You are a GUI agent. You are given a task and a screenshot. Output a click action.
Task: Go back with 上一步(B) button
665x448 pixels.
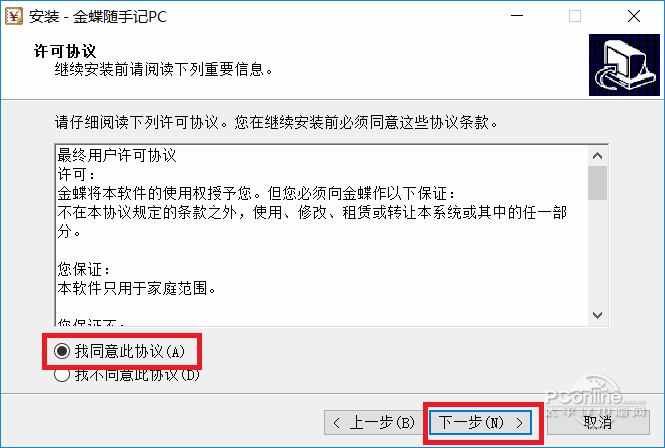[374, 423]
